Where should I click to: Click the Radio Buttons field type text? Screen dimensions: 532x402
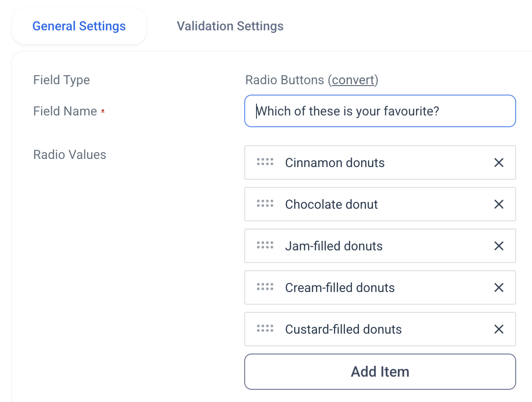(x=285, y=80)
